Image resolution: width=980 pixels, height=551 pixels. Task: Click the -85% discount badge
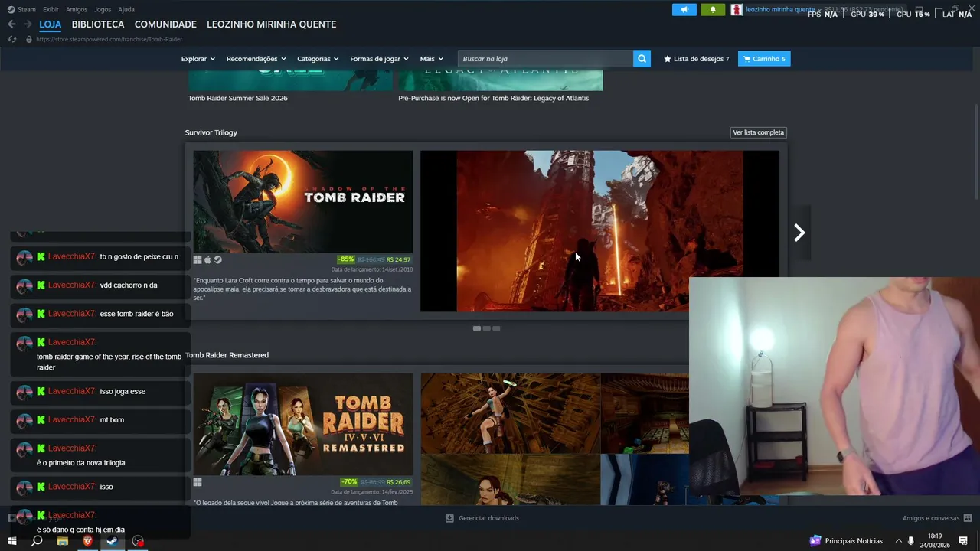(346, 259)
